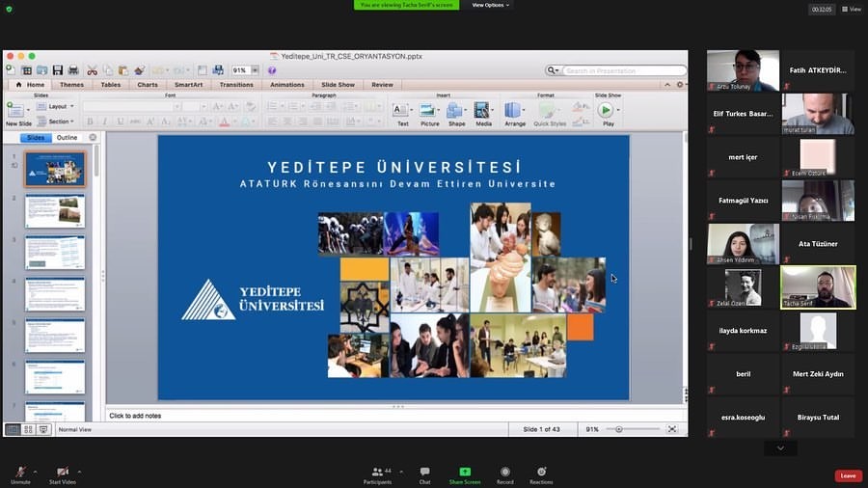Select slide 2 thumbnail in the slides pane
The height and width of the screenshot is (488, 868).
[55, 211]
